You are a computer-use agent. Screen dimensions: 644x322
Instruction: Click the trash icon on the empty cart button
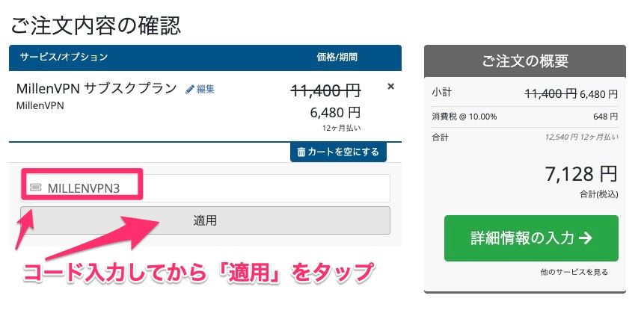pyautogui.click(x=301, y=152)
